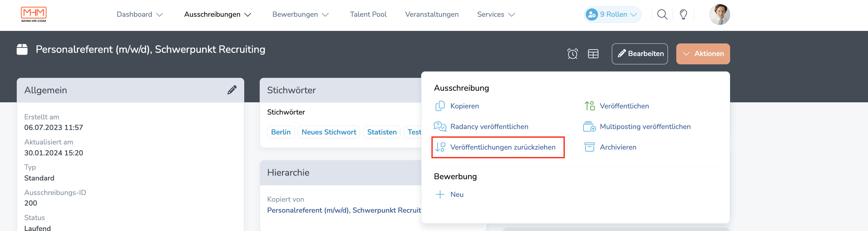Click the withdraw publications arrow icon
The width and height of the screenshot is (868, 231).
coord(440,147)
